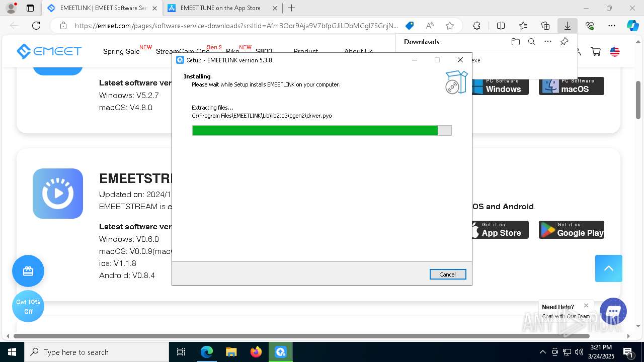Viewport: 644px width, 362px height.
Task: Pin the Downloads panel
Action: point(565,42)
